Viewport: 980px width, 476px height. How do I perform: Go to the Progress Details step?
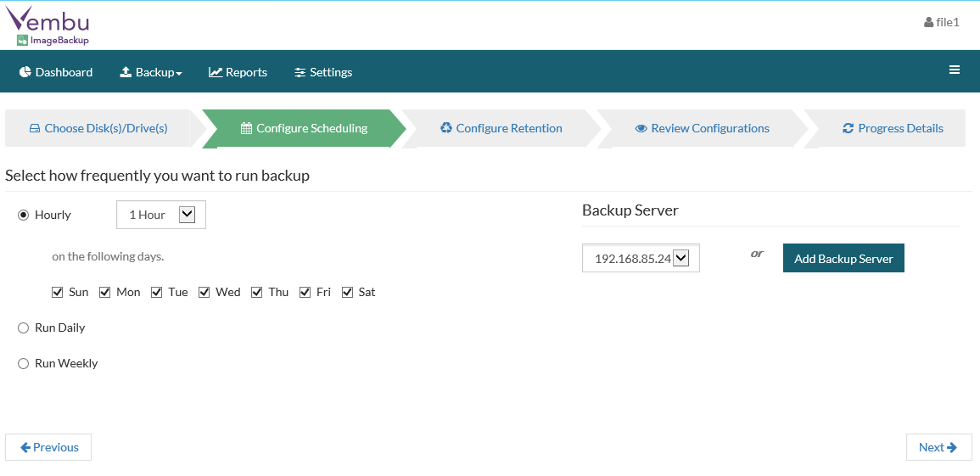tap(892, 128)
